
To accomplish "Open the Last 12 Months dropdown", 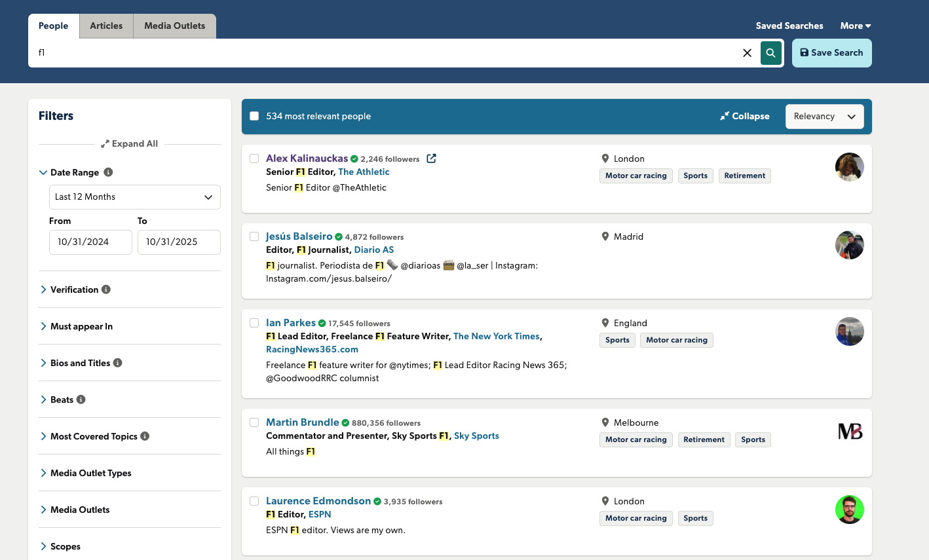I will click(x=134, y=197).
